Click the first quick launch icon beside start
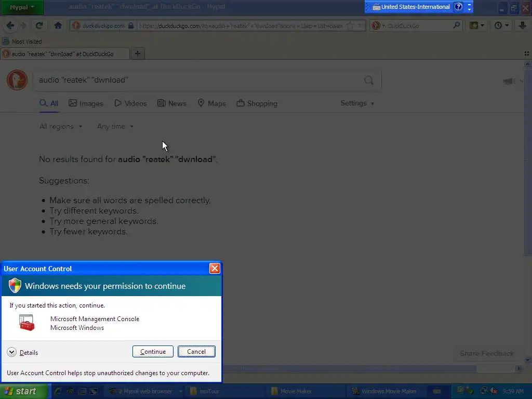The height and width of the screenshot is (399, 532). click(x=58, y=391)
